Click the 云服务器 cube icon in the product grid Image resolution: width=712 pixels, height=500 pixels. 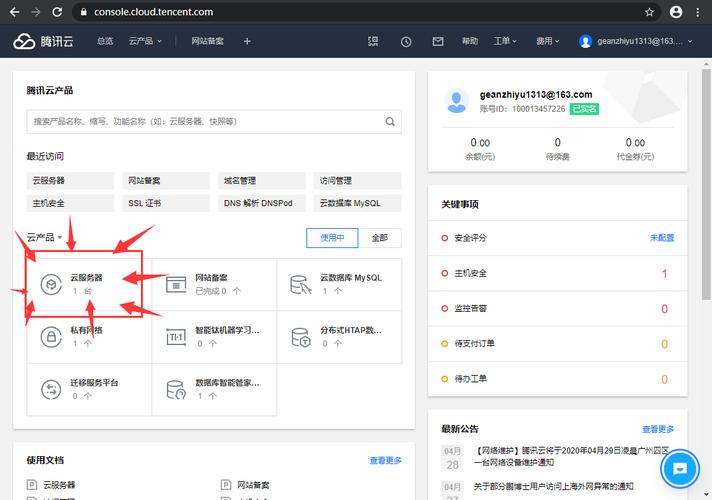pos(51,285)
